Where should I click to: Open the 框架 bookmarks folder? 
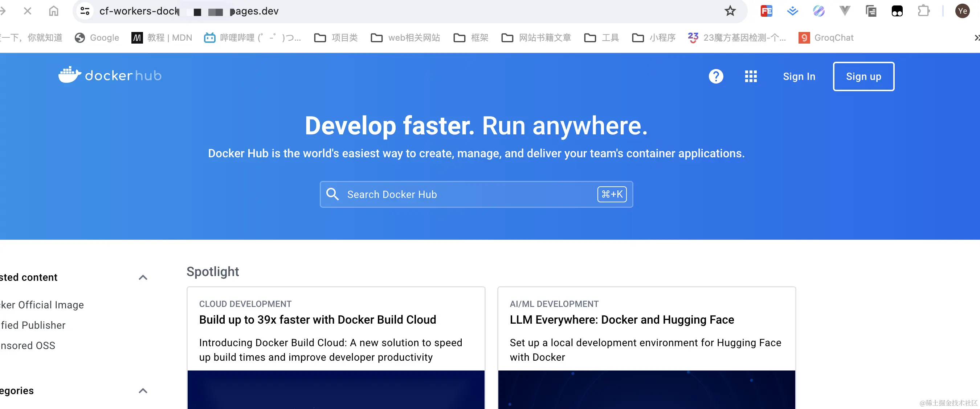point(471,38)
